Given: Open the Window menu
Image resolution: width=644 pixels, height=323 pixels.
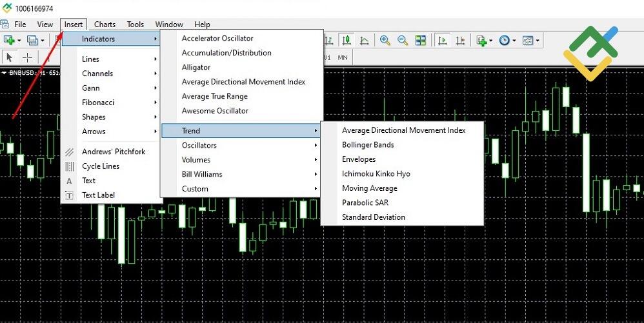Looking at the screenshot, I should [x=169, y=24].
